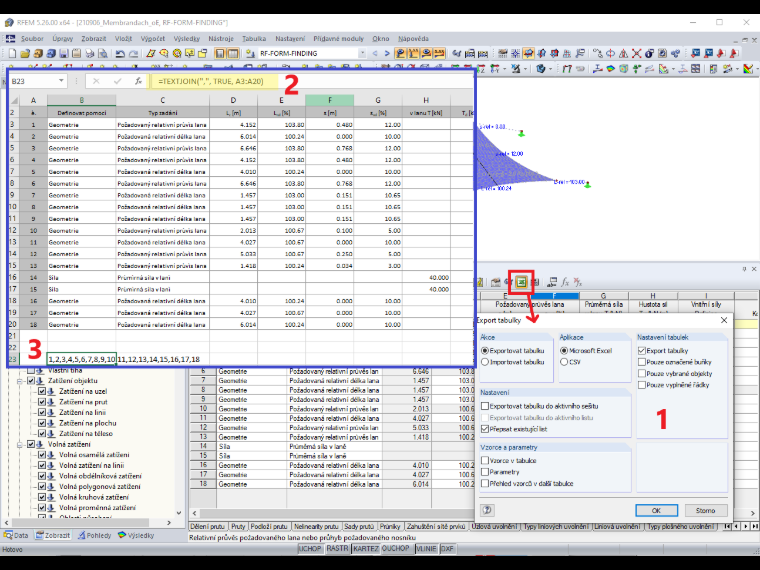Enable Parametry checkbox in export dialog
This screenshot has height=570, width=760.
point(485,472)
